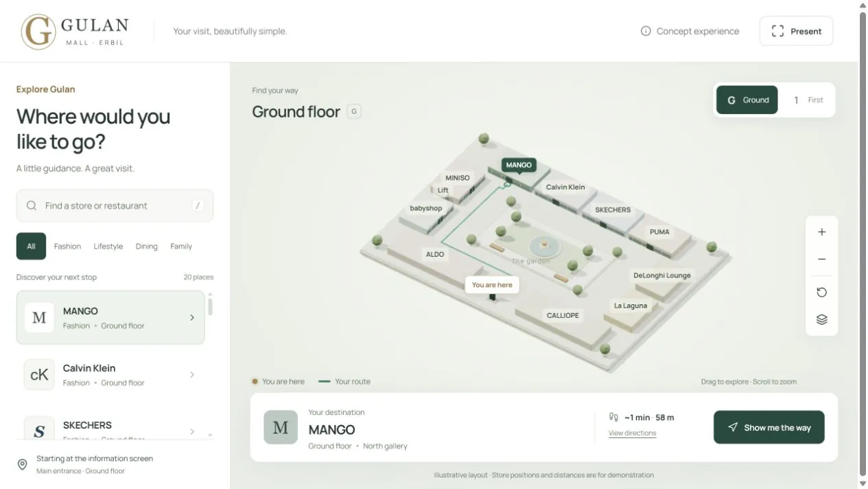Select ALDO store on the map
This screenshot has width=868, height=489.
(x=435, y=254)
